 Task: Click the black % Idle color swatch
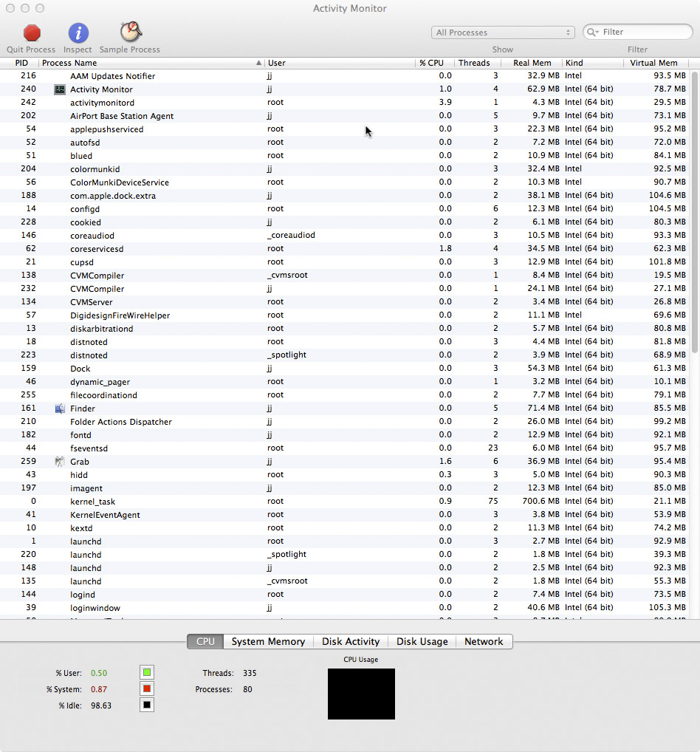pos(147,705)
